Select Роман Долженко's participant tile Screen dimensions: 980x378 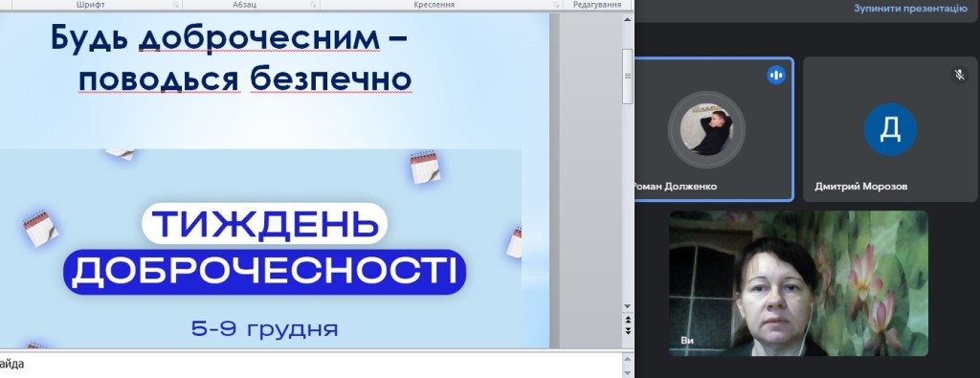714,129
